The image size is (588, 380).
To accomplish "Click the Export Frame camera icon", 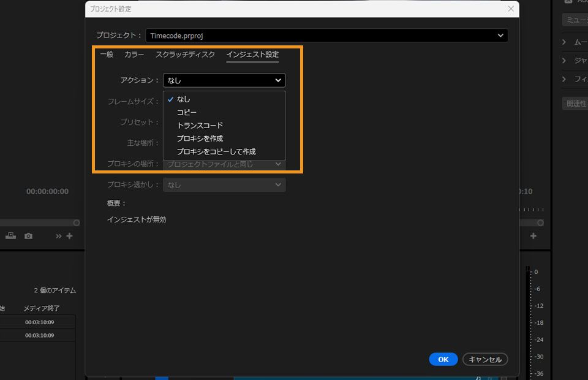I will pos(28,235).
